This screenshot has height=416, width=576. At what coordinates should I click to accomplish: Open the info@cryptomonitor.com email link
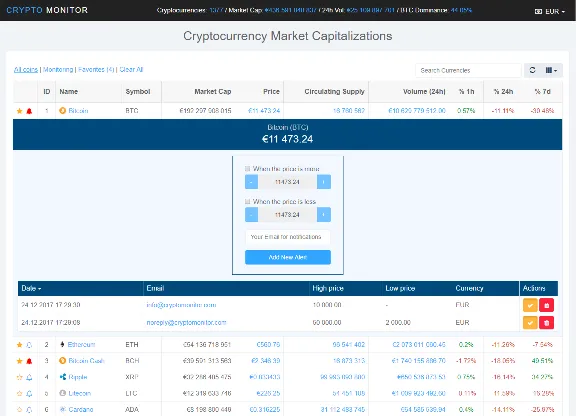click(x=181, y=305)
